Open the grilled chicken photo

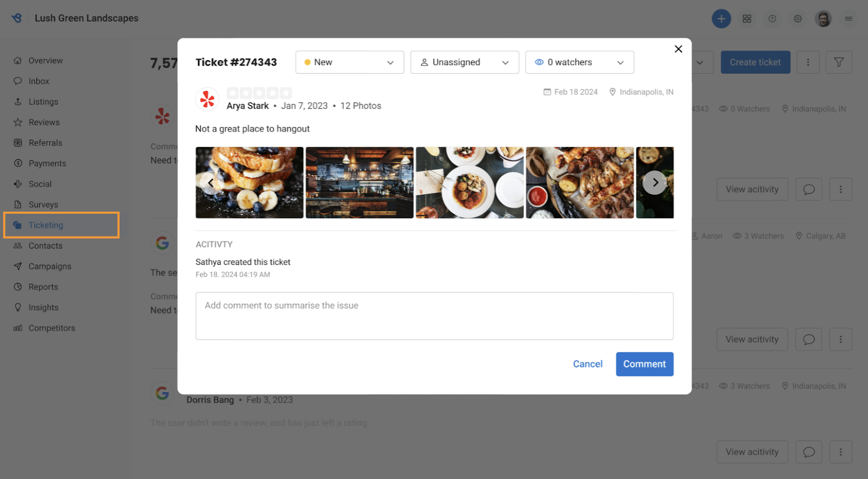[580, 183]
